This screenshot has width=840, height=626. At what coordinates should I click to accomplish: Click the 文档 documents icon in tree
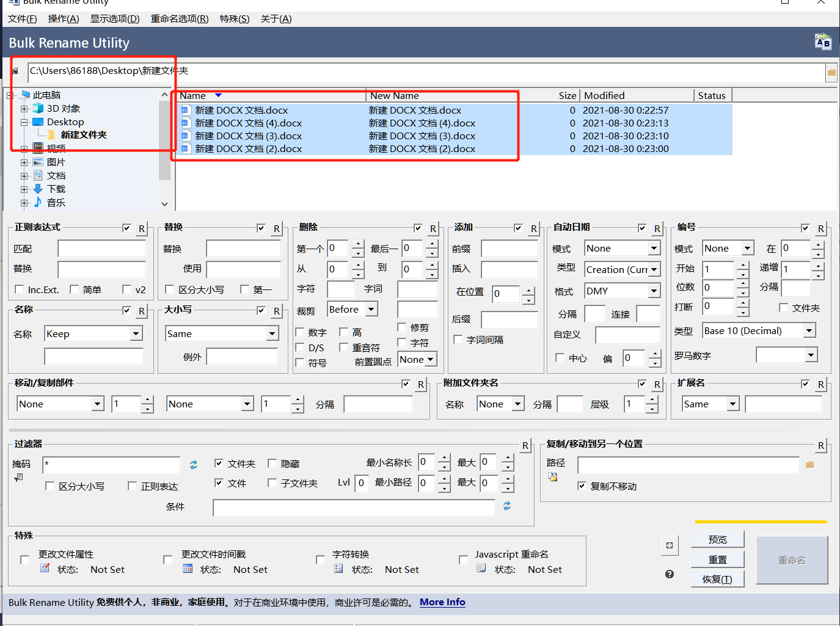(38, 175)
